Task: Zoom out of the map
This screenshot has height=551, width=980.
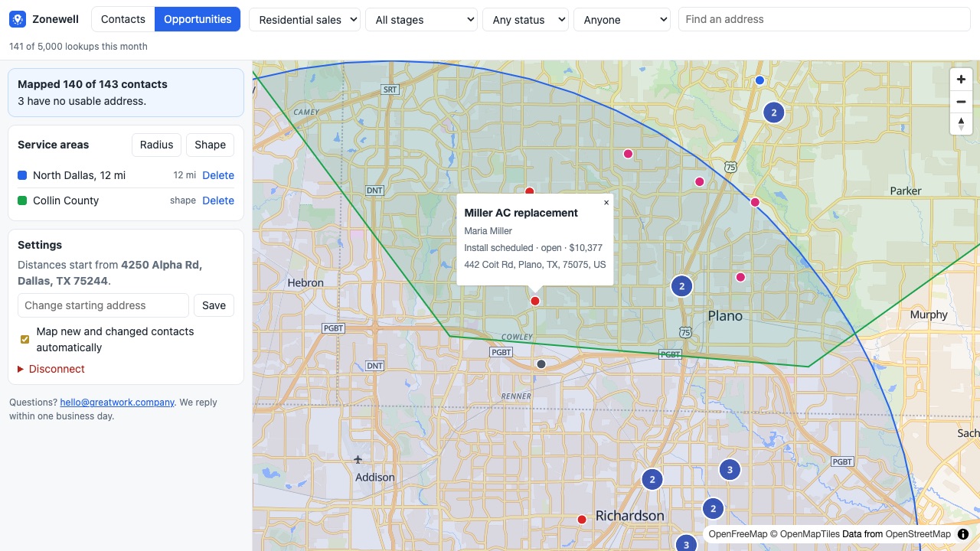Action: pos(961,101)
